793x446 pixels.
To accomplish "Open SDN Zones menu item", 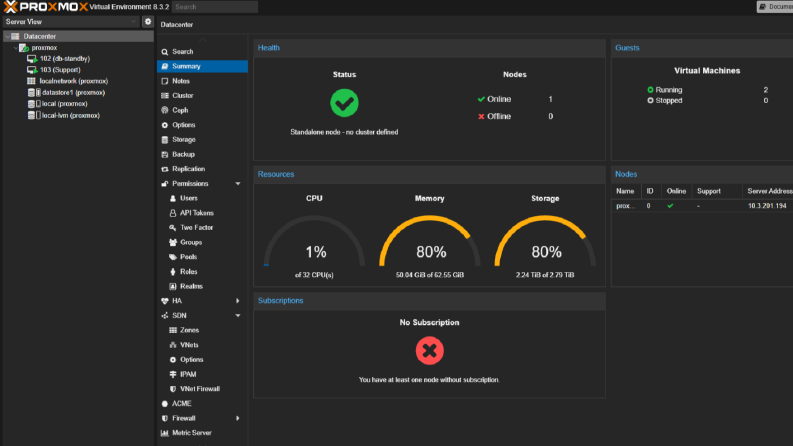I will (x=202, y=330).
